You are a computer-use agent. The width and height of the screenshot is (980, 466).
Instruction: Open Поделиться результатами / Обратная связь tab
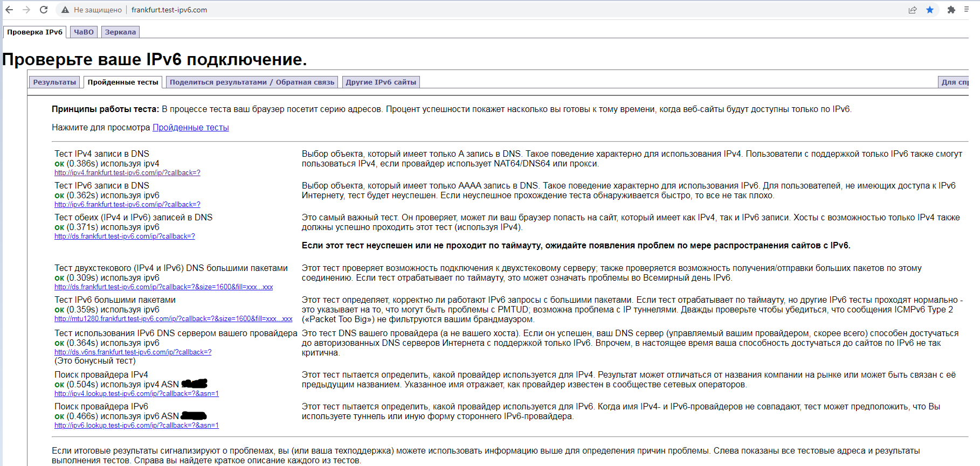point(252,82)
